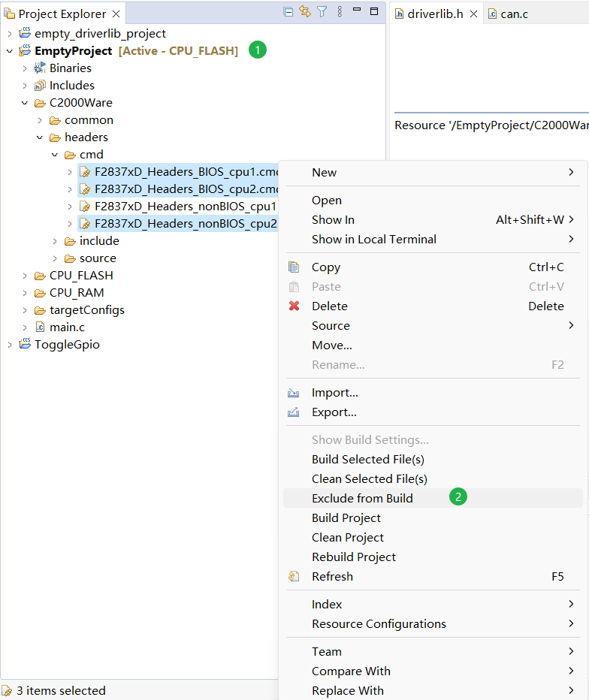Select Exclude from Build menu entry

tap(362, 498)
